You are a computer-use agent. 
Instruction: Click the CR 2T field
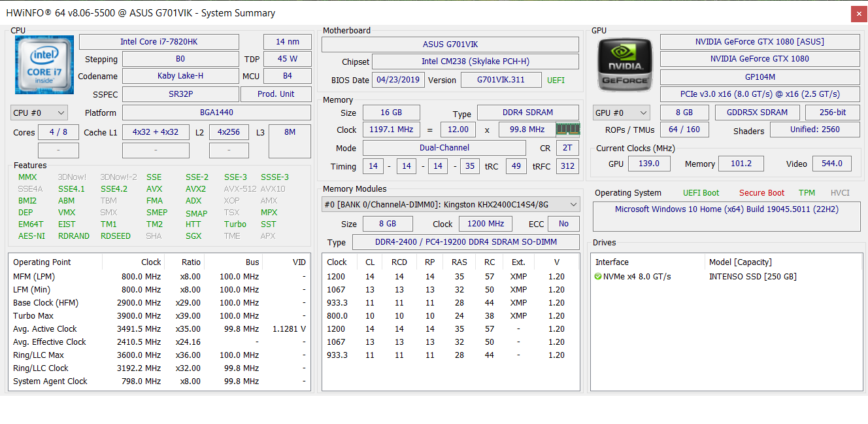[567, 148]
